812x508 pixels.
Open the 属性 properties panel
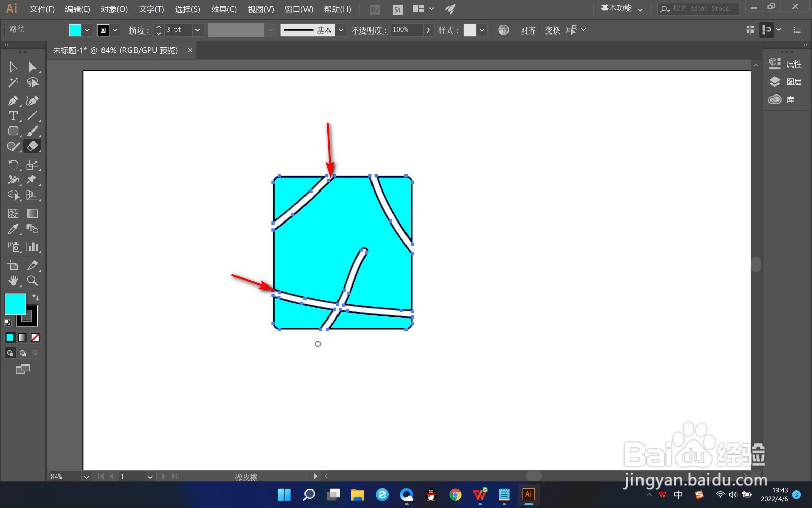(786, 64)
